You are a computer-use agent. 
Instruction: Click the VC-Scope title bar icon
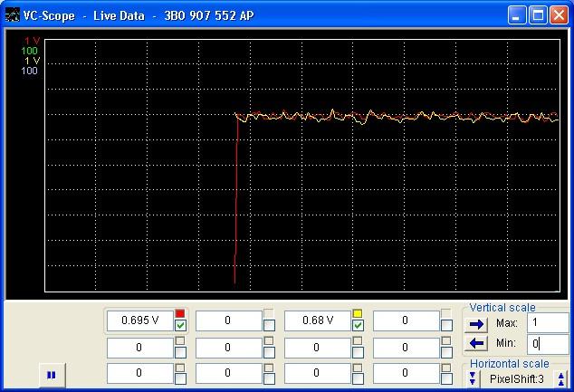12,15
